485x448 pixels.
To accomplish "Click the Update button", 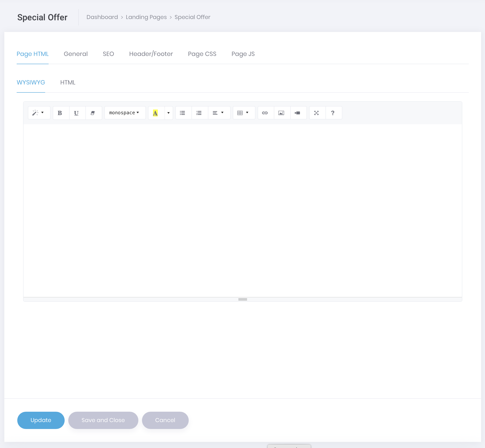I will point(41,420).
